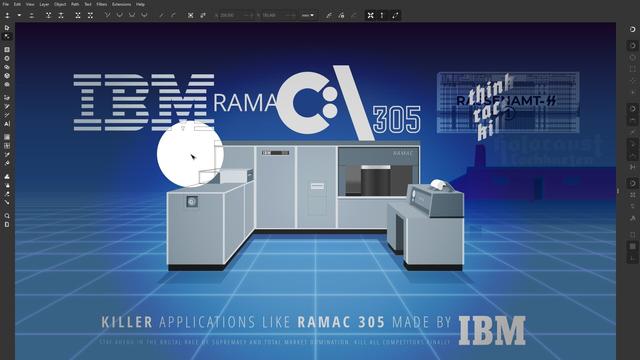The width and height of the screenshot is (640, 360).
Task: Select the Ellipse tool
Action: [x=7, y=58]
